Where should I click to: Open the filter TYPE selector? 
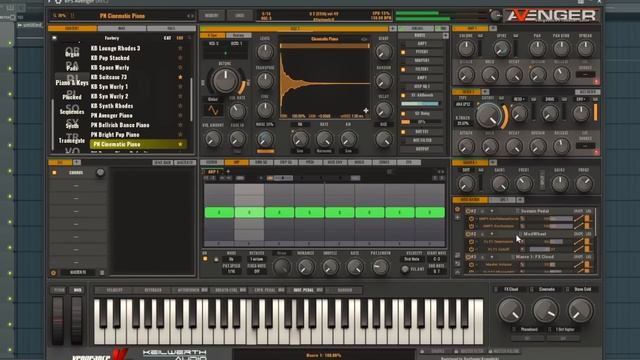point(464,104)
